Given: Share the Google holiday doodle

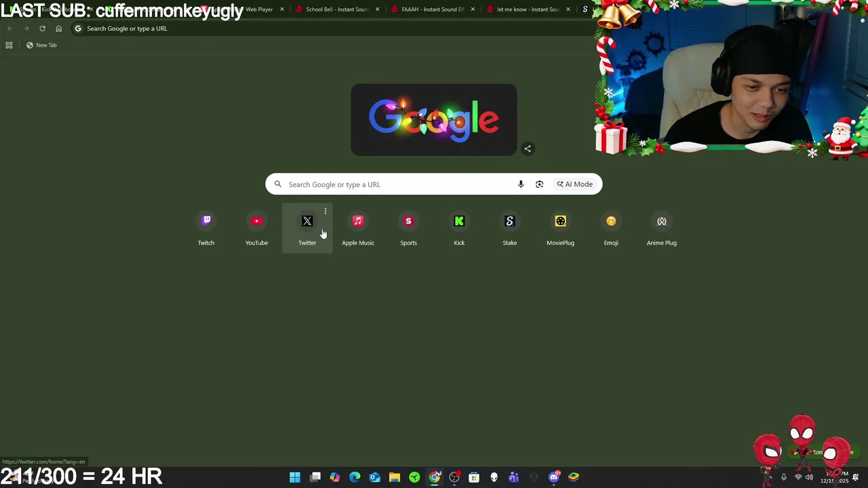Looking at the screenshot, I should coord(528,148).
